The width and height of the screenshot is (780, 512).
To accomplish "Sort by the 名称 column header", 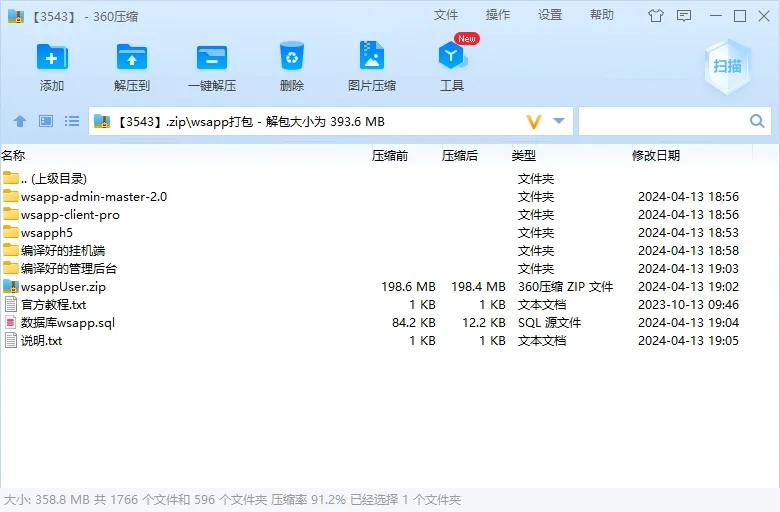I will pyautogui.click(x=13, y=156).
